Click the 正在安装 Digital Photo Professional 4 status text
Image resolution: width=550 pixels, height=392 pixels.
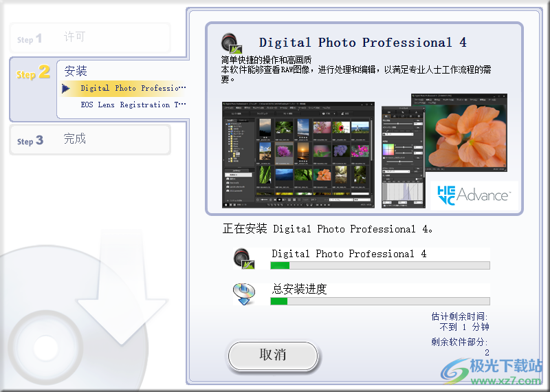click(x=328, y=229)
